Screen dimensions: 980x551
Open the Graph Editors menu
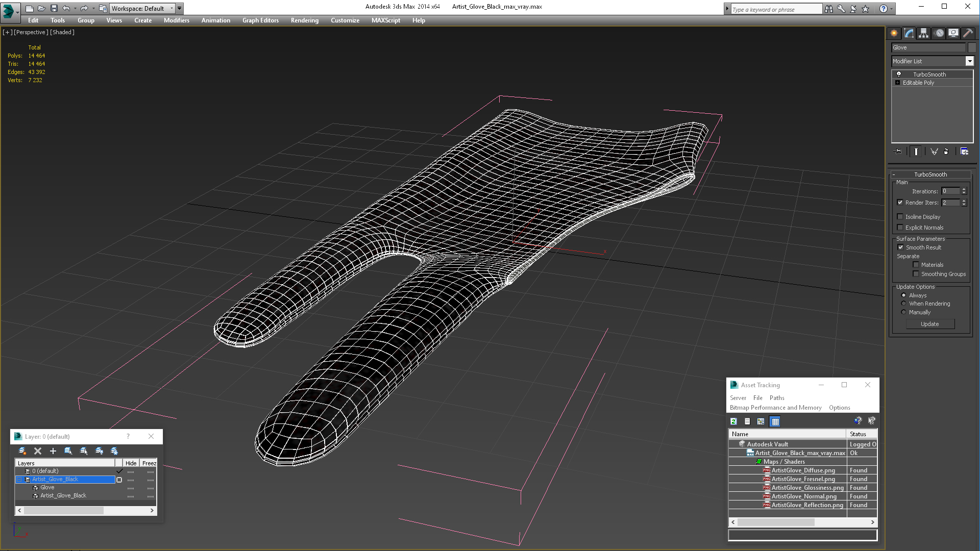260,20
